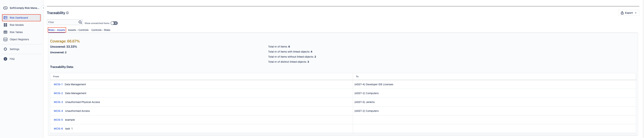This screenshot has height=138, width=644.
Task: Open the MCIS-5 issue link
Action: [x=58, y=120]
